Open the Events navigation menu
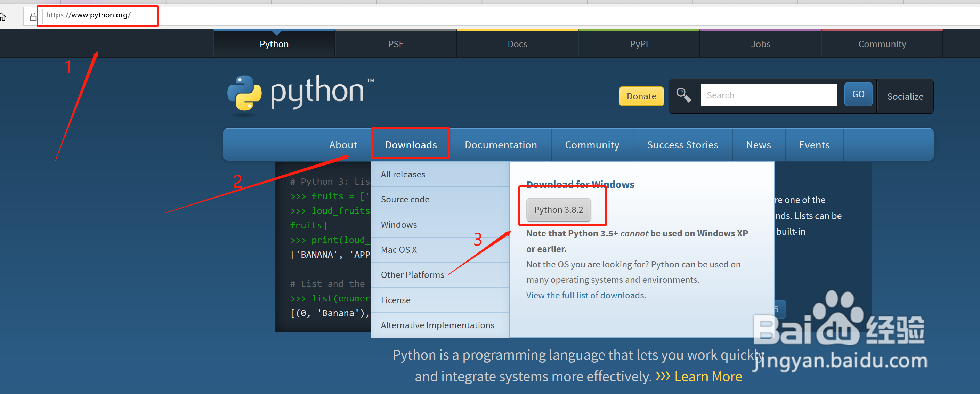The width and height of the screenshot is (980, 394). click(814, 145)
